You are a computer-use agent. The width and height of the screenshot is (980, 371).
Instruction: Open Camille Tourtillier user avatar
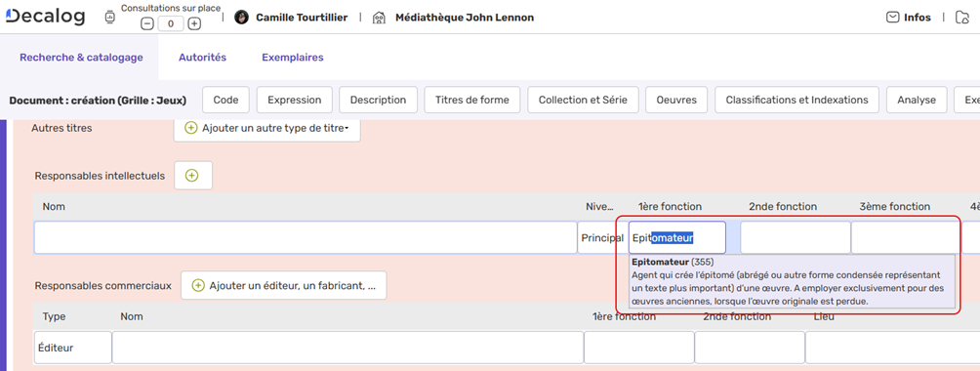241,18
